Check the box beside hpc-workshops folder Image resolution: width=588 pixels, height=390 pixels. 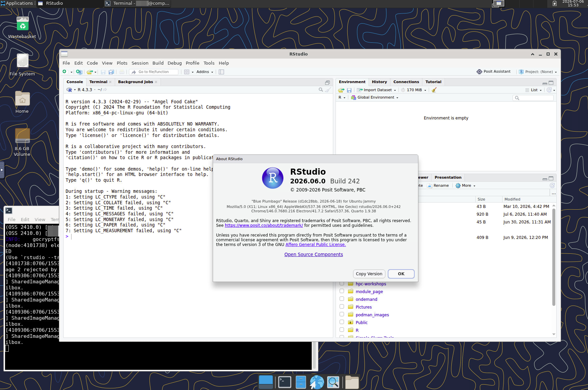342,283
